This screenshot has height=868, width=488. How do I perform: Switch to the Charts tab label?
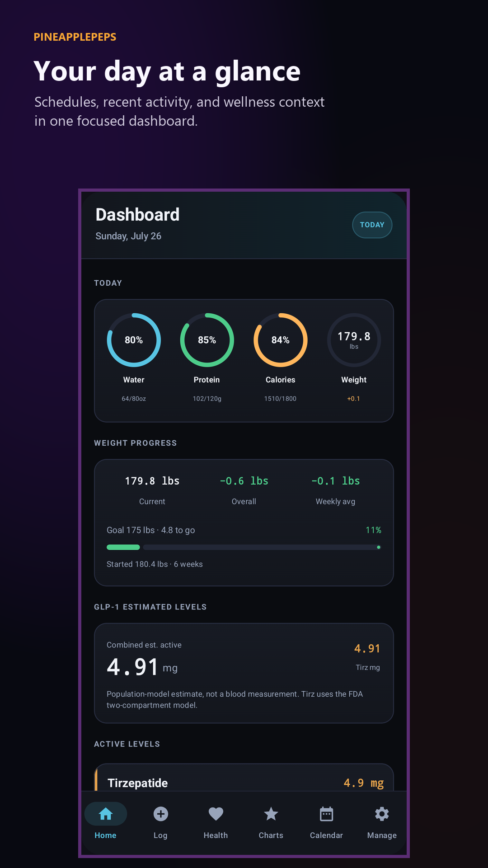(x=271, y=835)
